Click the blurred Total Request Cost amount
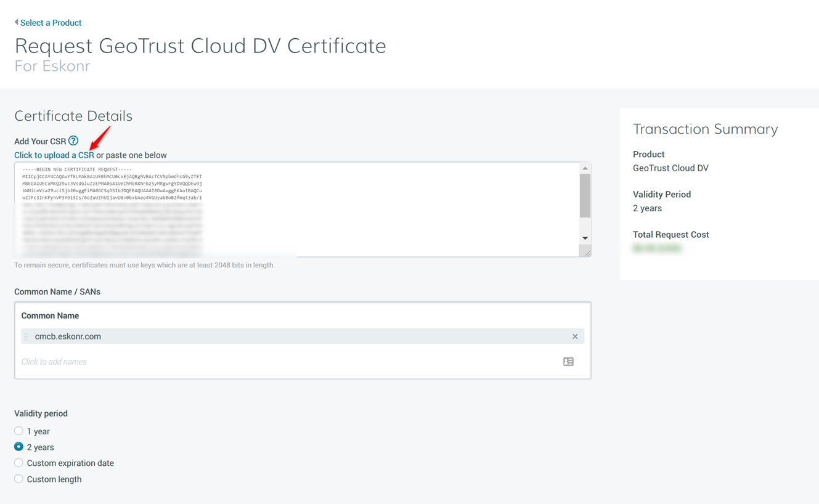 (x=657, y=248)
